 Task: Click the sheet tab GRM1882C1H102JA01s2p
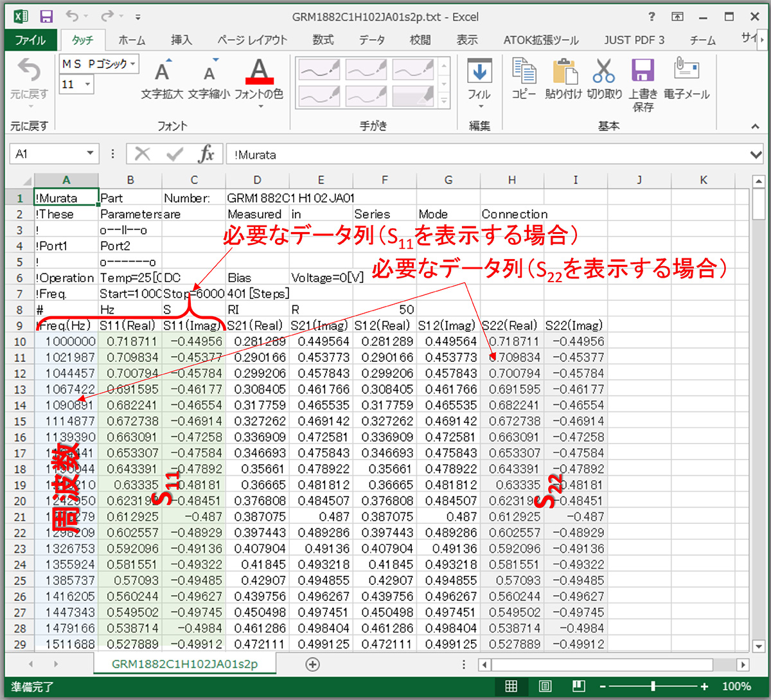click(184, 664)
